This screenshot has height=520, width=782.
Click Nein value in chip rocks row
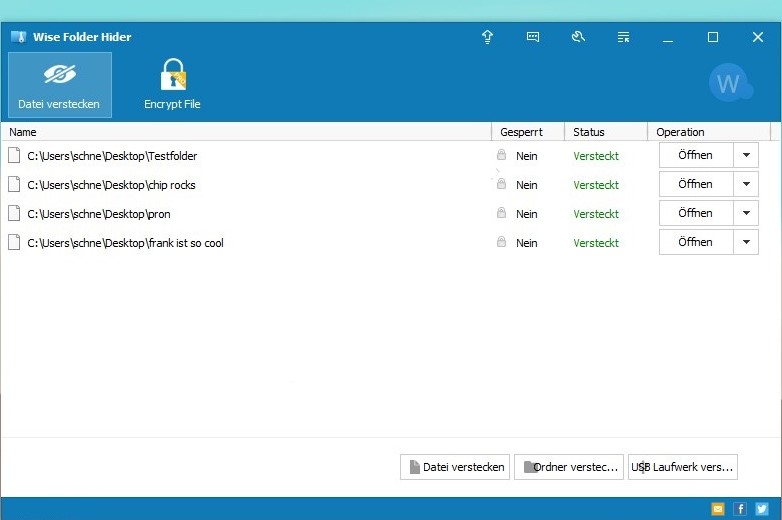(527, 185)
